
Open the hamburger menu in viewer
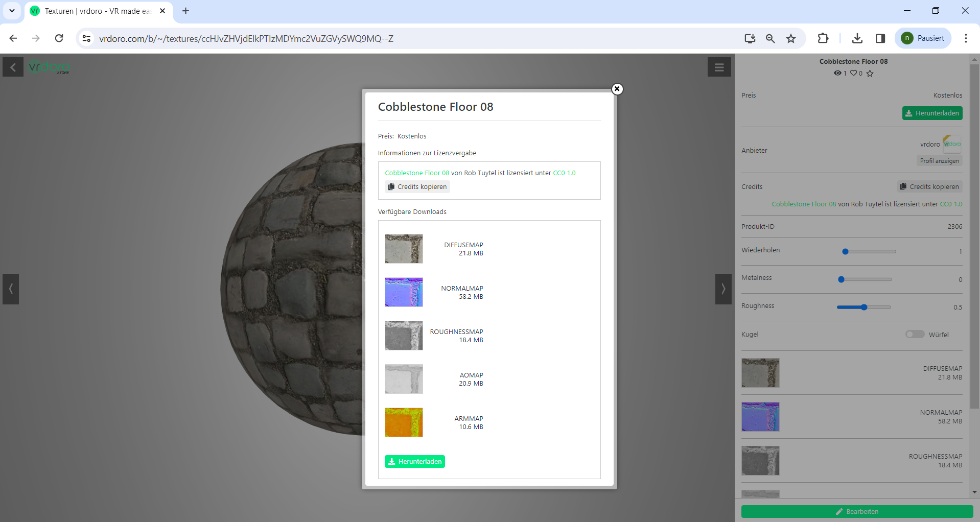(719, 67)
